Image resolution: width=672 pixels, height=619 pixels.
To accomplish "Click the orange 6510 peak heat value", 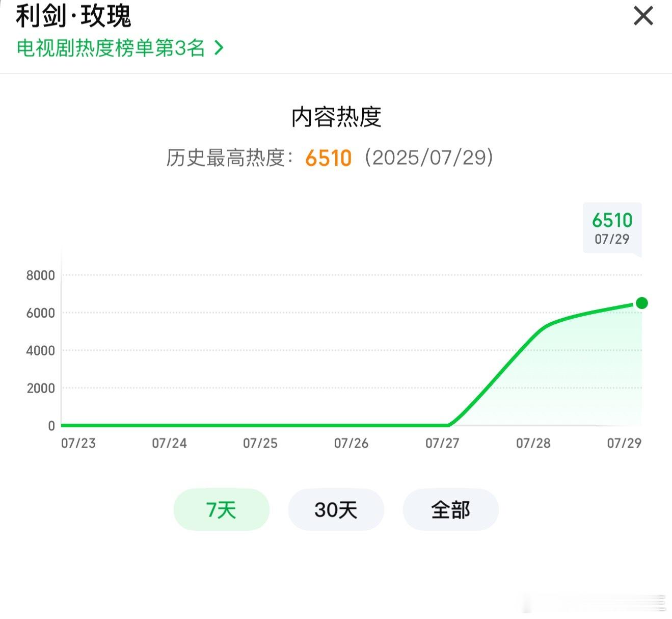I will click(x=329, y=158).
